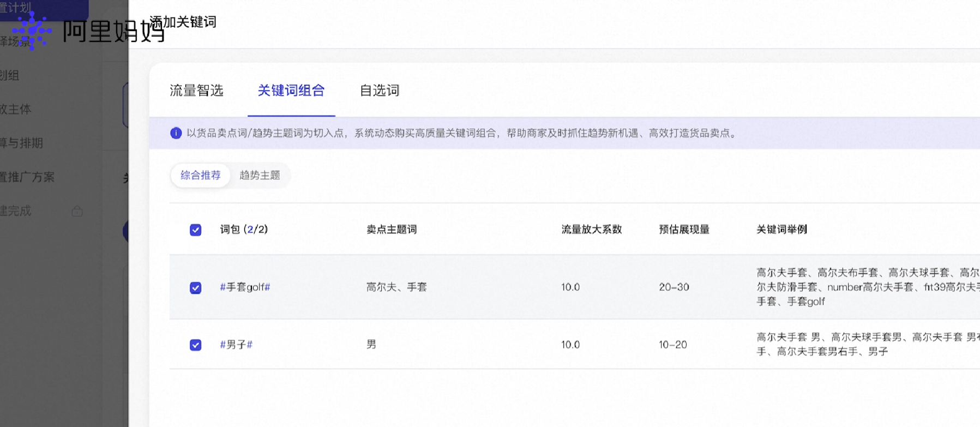This screenshot has height=427, width=980.
Task: Click the #手套golf# keyword package name
Action: 245,287
